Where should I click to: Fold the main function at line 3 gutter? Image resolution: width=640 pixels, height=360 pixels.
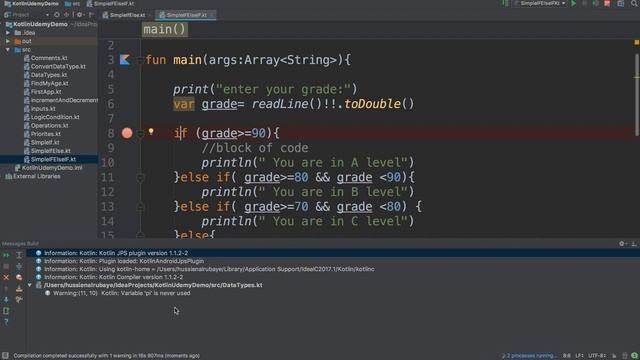tap(140, 60)
